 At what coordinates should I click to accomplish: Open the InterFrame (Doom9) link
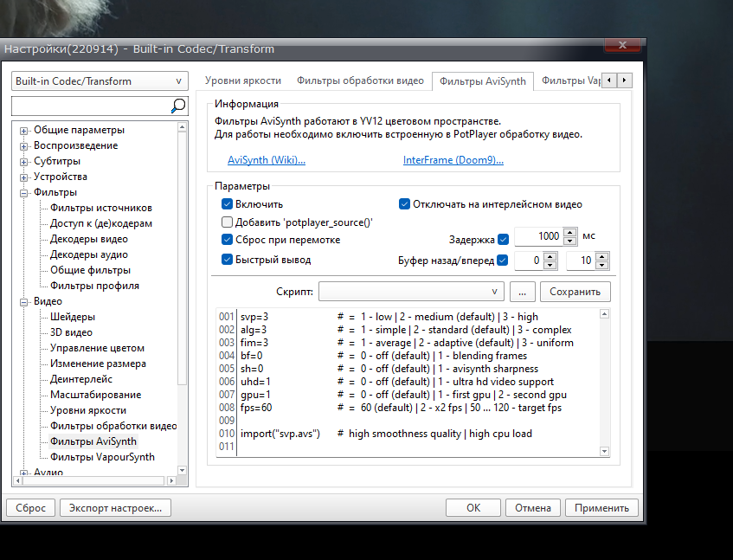tap(453, 160)
